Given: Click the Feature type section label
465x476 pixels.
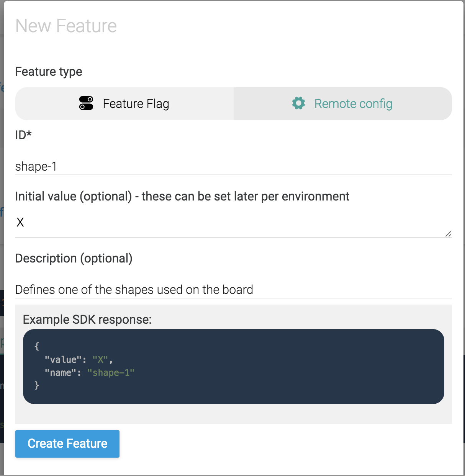Looking at the screenshot, I should click(48, 72).
